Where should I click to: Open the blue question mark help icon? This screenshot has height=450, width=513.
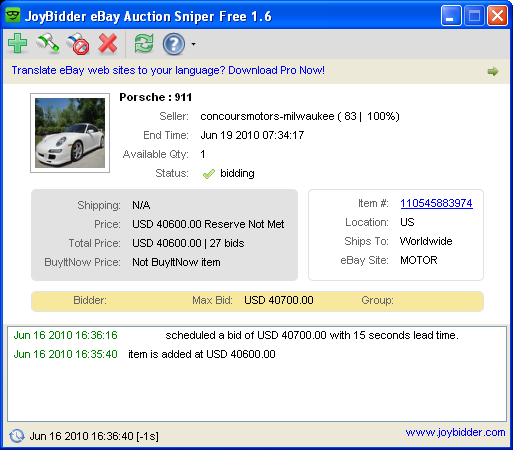coord(174,44)
